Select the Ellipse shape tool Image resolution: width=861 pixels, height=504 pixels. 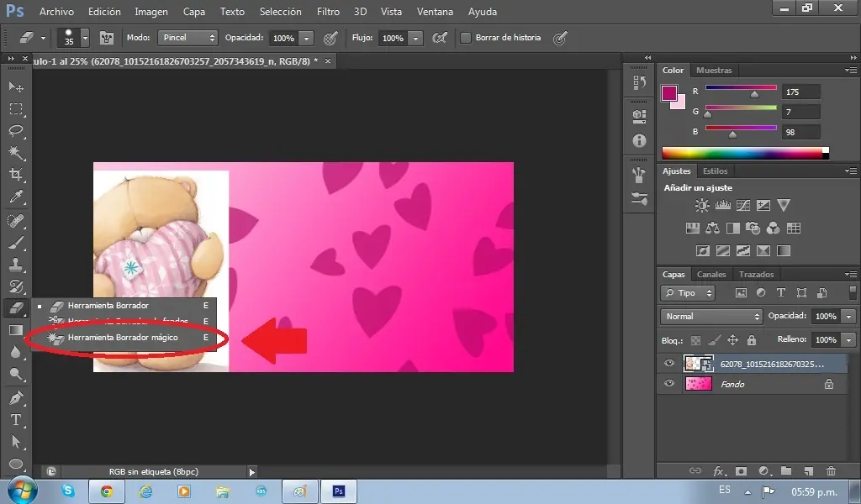[x=16, y=464]
